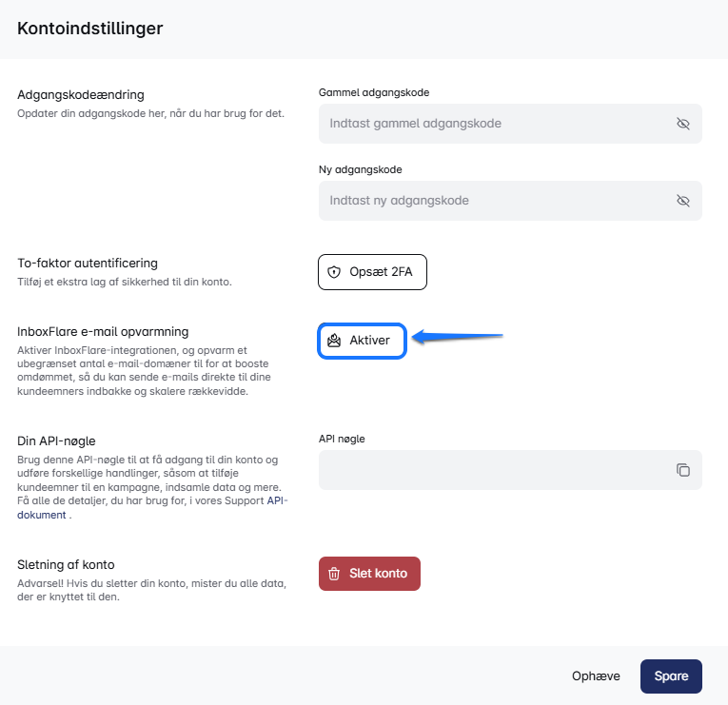
Task: Click the shield icon on Opsæt 2FA
Action: point(334,272)
